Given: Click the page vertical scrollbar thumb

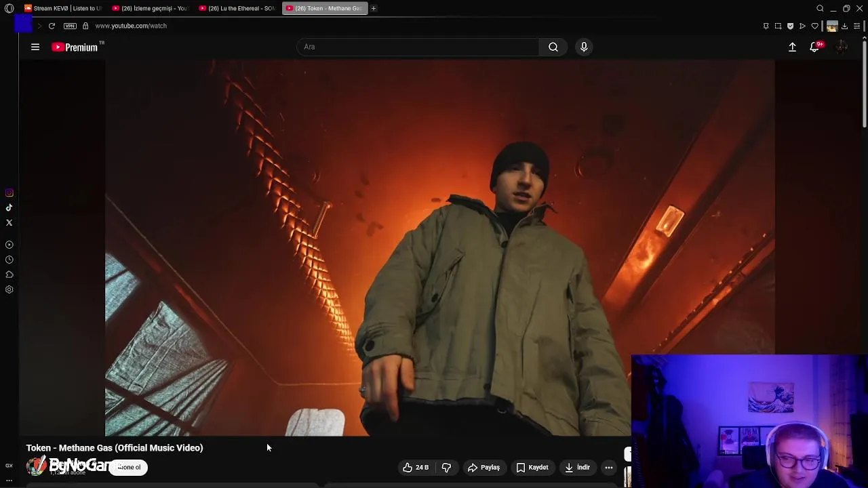Looking at the screenshot, I should coord(865,83).
